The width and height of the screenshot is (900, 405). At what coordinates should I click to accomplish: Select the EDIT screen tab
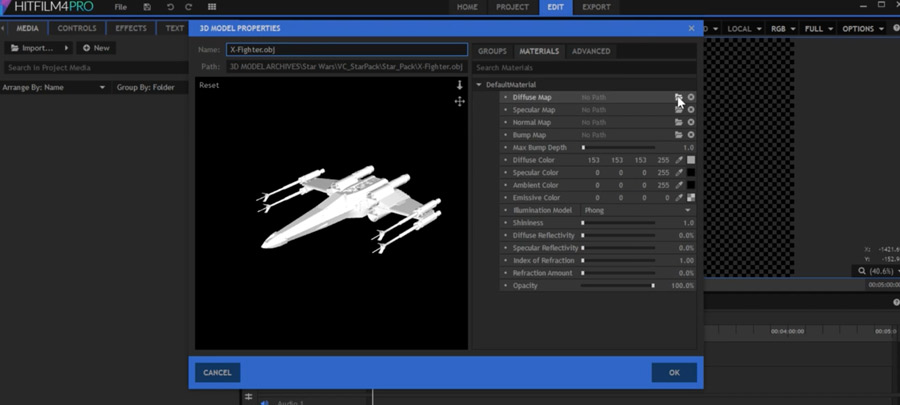point(556,7)
